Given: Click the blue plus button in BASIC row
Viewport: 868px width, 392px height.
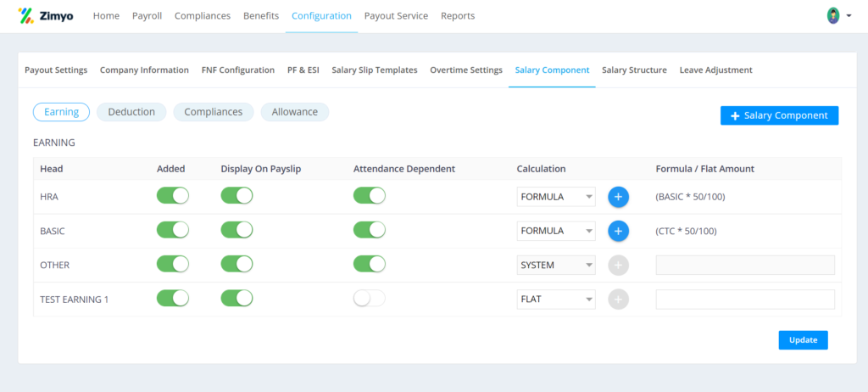Looking at the screenshot, I should coord(618,231).
